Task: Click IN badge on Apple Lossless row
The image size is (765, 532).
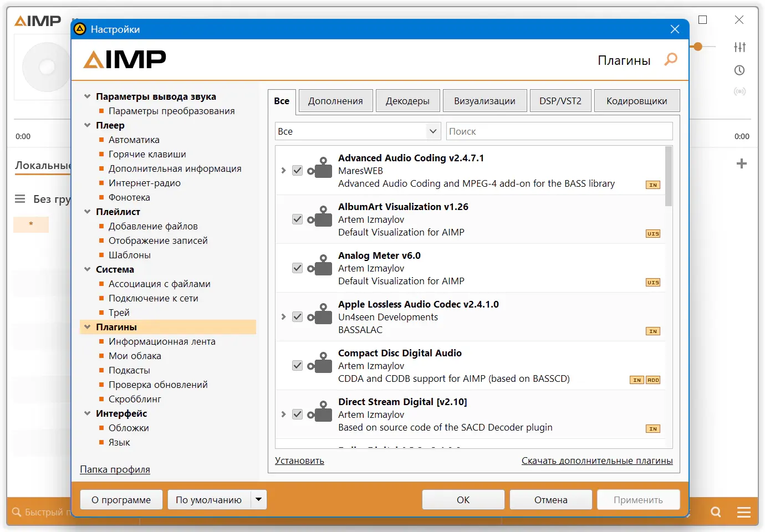Action: (653, 331)
